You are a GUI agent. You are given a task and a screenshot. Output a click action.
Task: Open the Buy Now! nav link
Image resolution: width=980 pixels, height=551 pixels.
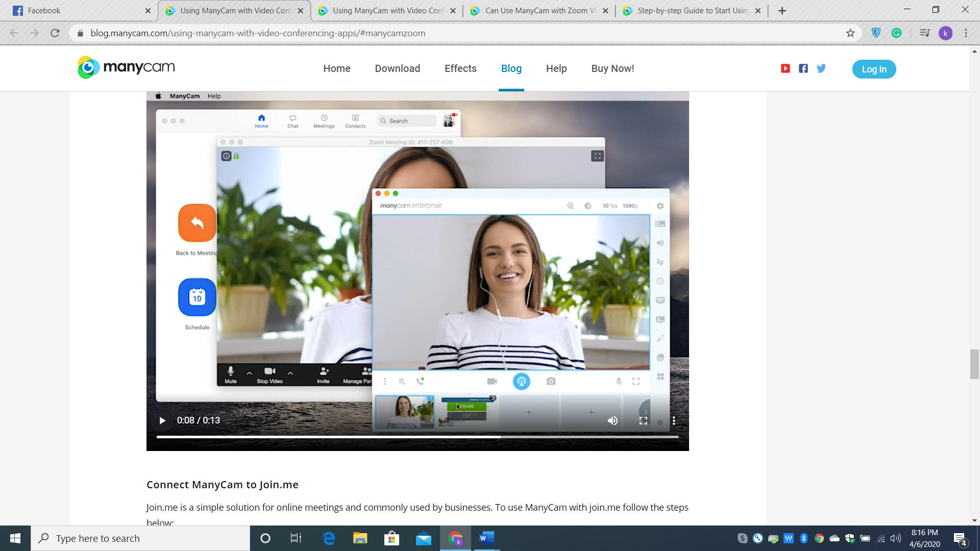(x=612, y=68)
